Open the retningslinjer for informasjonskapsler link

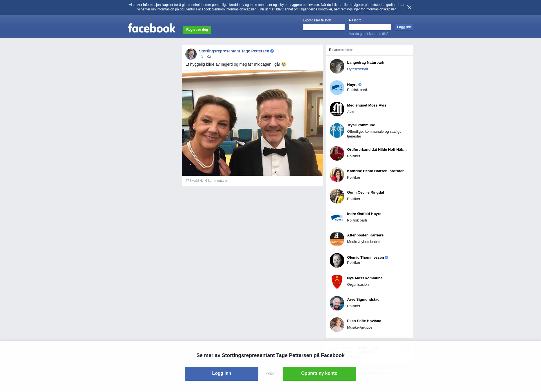(x=368, y=9)
